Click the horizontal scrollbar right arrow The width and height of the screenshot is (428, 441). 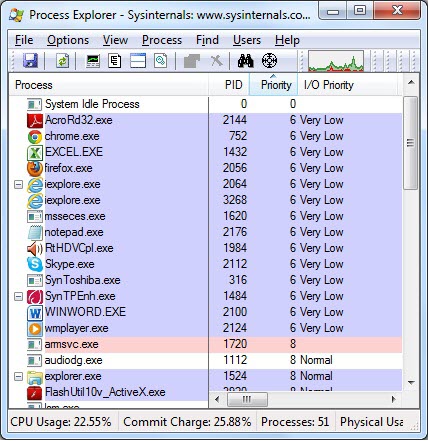(x=394, y=399)
